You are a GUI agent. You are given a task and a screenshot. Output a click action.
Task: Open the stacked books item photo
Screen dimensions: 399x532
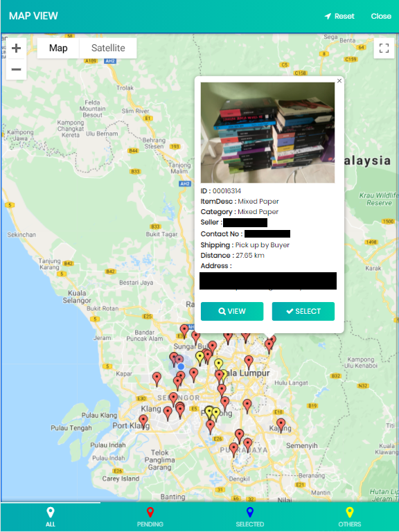tap(267, 133)
